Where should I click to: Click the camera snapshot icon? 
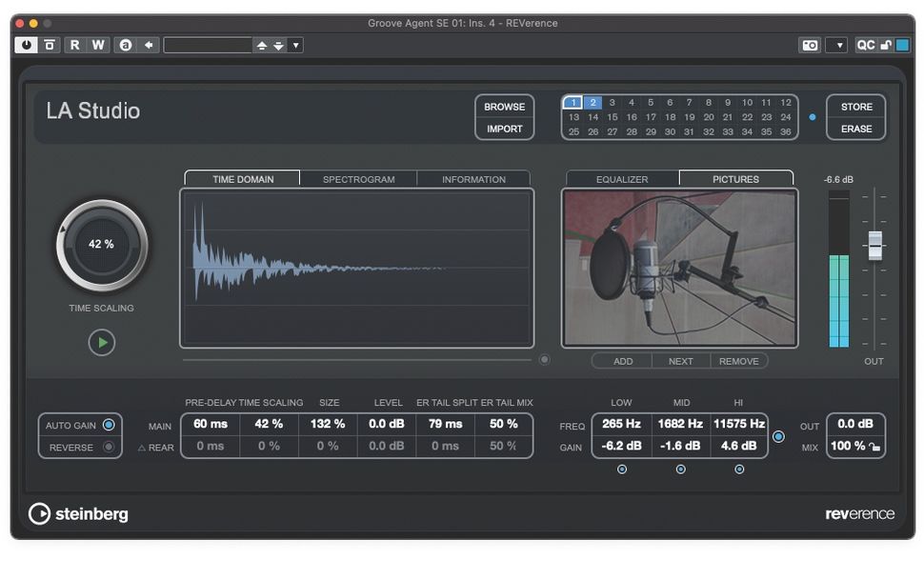click(x=810, y=44)
